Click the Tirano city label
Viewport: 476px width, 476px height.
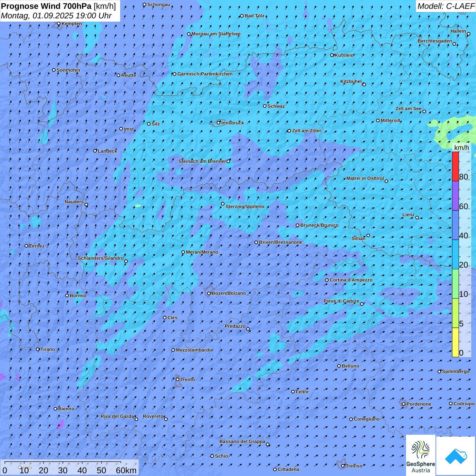click(48, 349)
